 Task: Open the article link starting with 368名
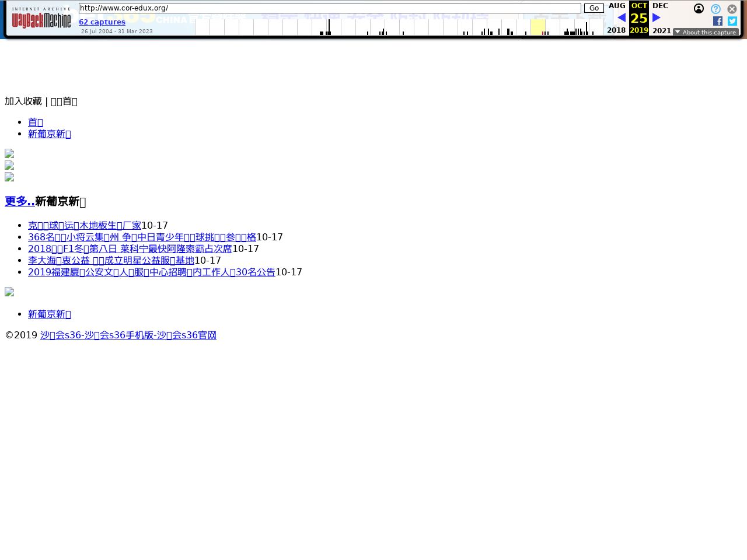tap(142, 237)
